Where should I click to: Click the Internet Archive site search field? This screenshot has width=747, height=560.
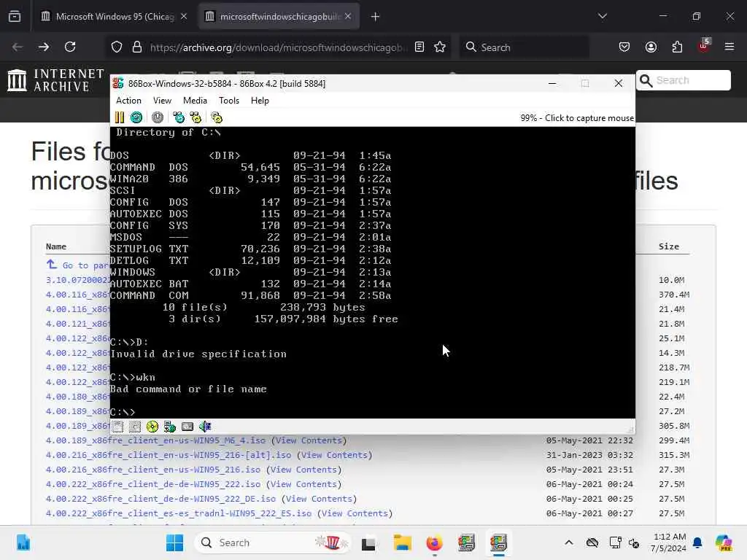[x=683, y=80]
